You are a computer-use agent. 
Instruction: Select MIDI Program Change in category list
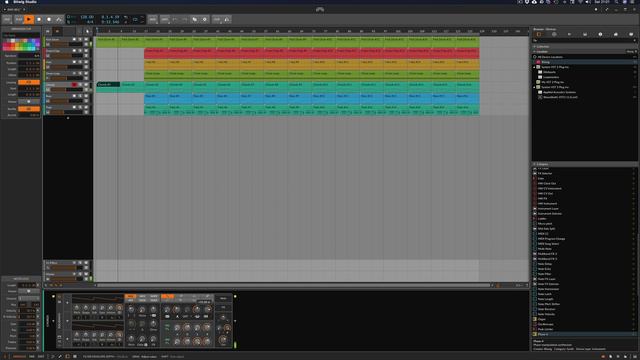[x=551, y=239]
